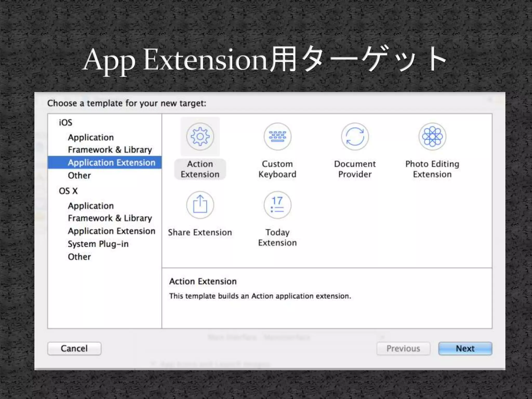Image resolution: width=532 pixels, height=399 pixels.
Task: Click the Today Extension label text
Action: pos(277,237)
